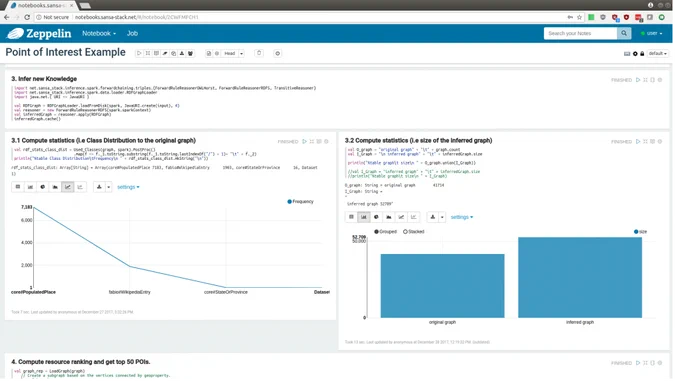
Task: Download paragraph 3.1 data
Action: (99, 187)
